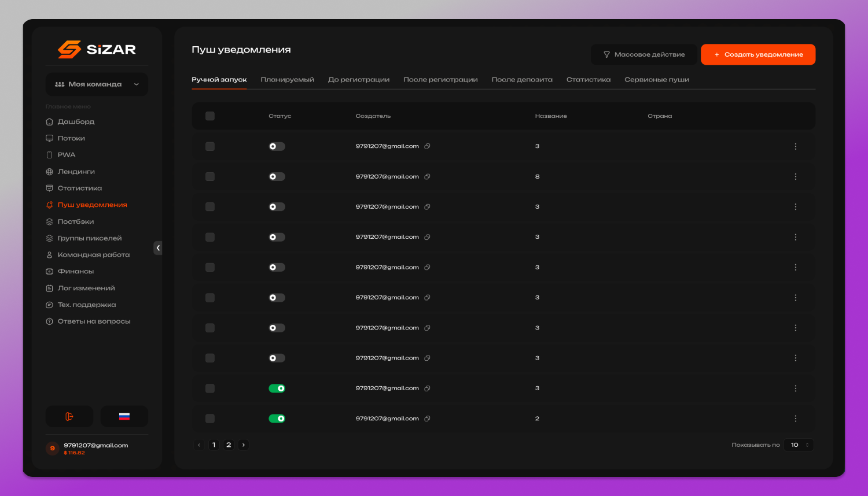
Task: Go to next page with pagination arrow
Action: tap(244, 445)
